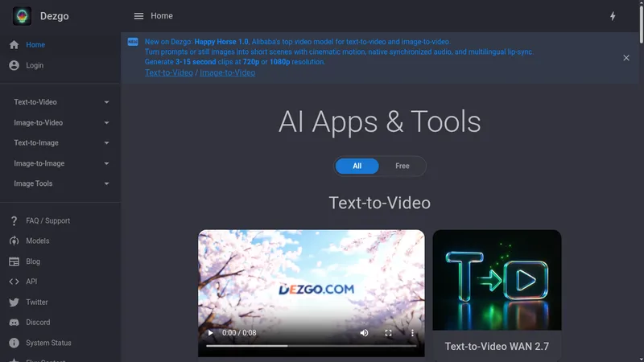
Task: Click the API code brackets icon
Action: point(14,282)
